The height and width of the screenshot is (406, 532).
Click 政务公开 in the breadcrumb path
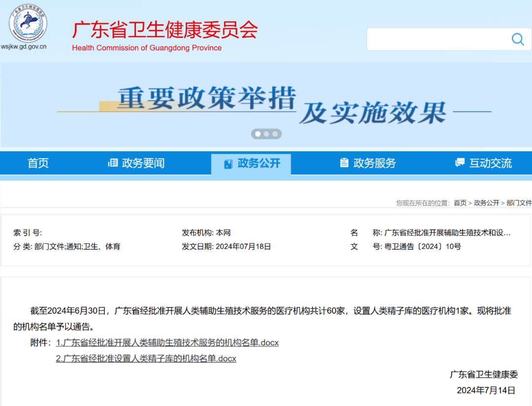(x=486, y=203)
